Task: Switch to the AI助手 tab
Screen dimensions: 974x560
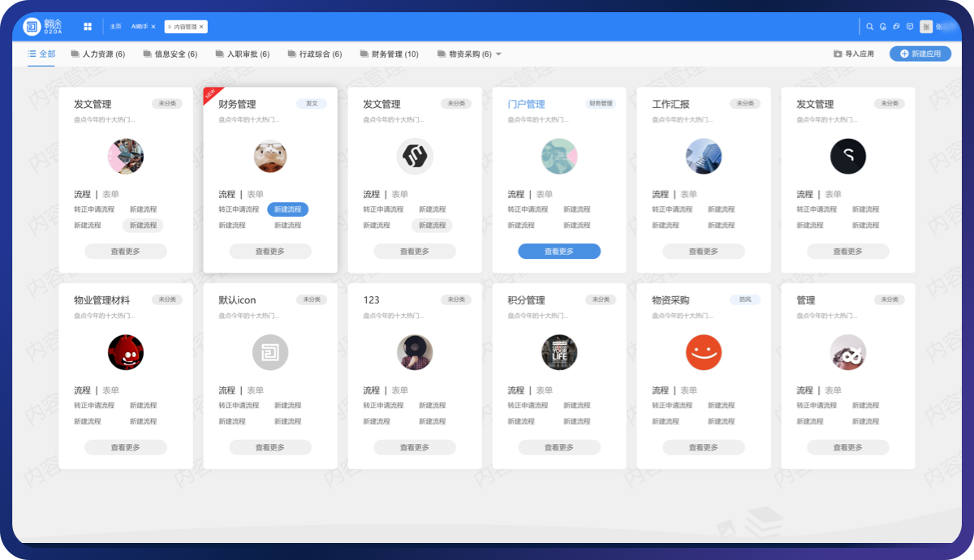Action: click(140, 27)
